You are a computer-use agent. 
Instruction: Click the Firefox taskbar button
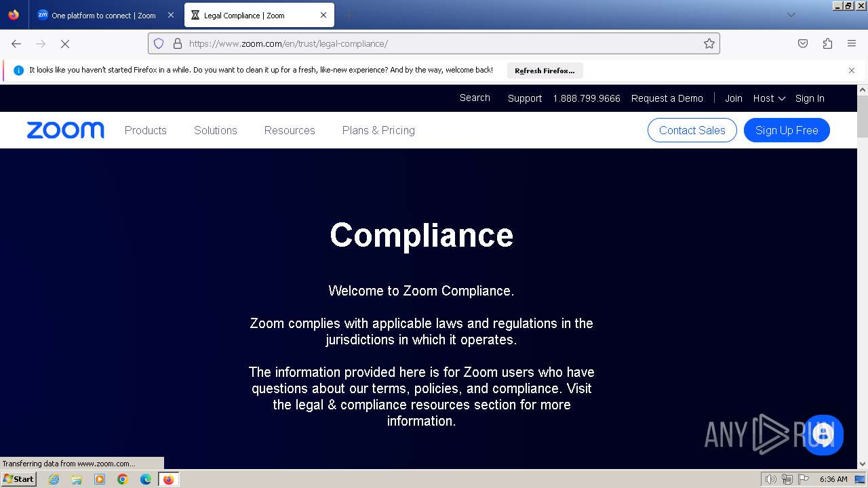click(168, 479)
